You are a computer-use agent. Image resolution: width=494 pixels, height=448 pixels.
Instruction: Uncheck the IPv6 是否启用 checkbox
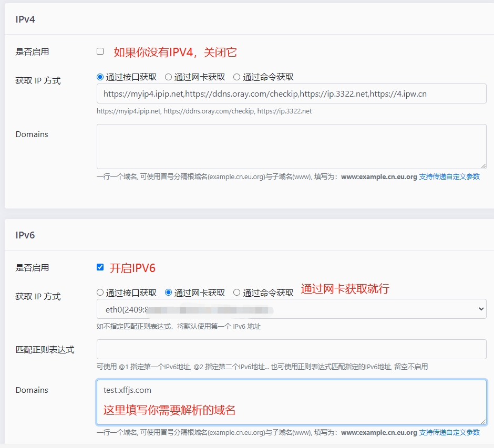click(100, 267)
